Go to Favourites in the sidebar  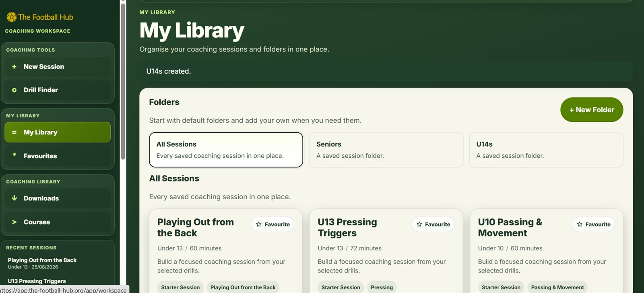click(x=58, y=156)
